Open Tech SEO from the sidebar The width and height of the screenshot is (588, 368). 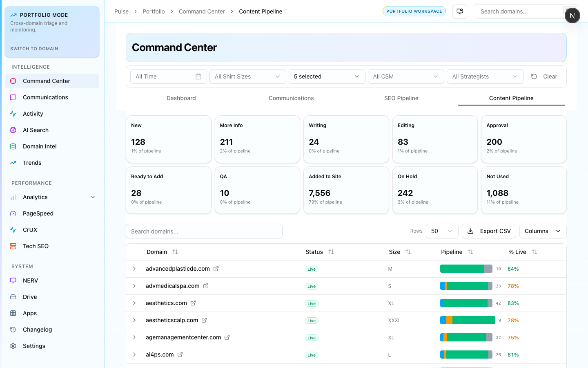tap(36, 246)
